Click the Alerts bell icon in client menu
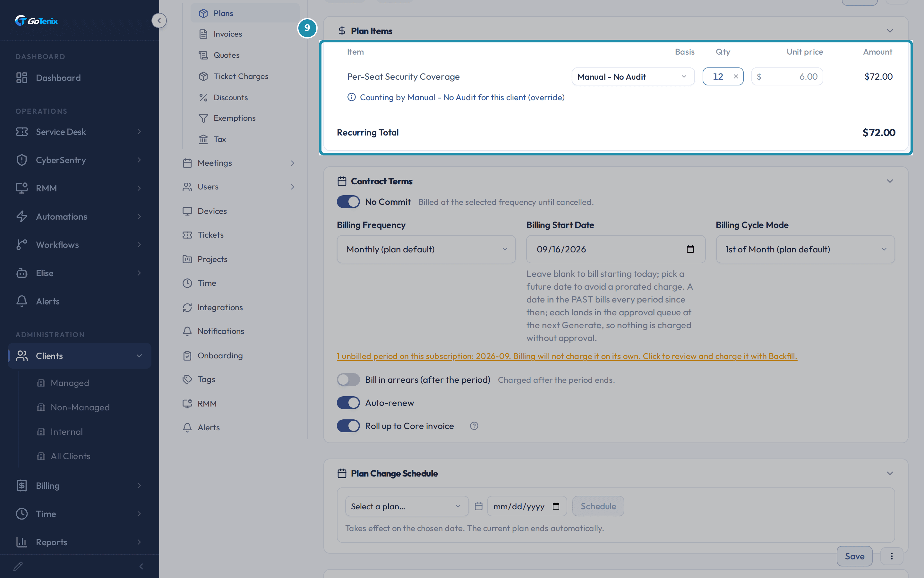Viewport: 924px width, 578px height. pos(187,427)
